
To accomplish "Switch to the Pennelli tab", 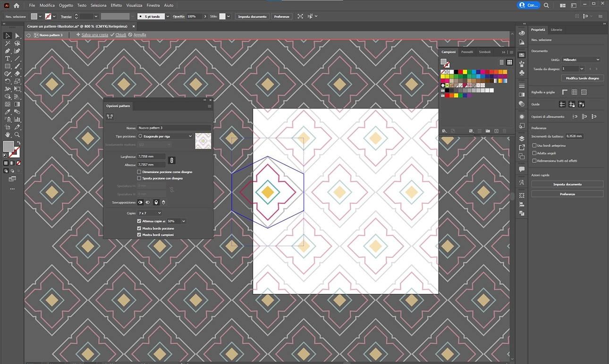I will pyautogui.click(x=467, y=52).
